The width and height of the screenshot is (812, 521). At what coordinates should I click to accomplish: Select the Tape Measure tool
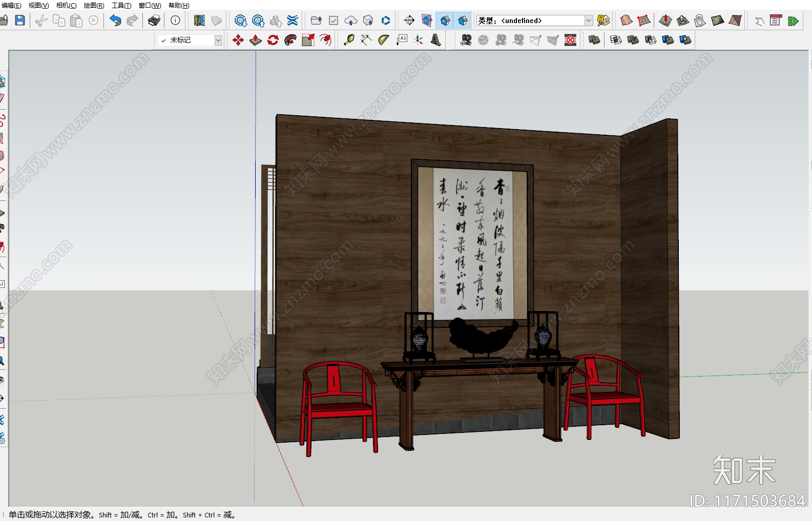[x=349, y=40]
